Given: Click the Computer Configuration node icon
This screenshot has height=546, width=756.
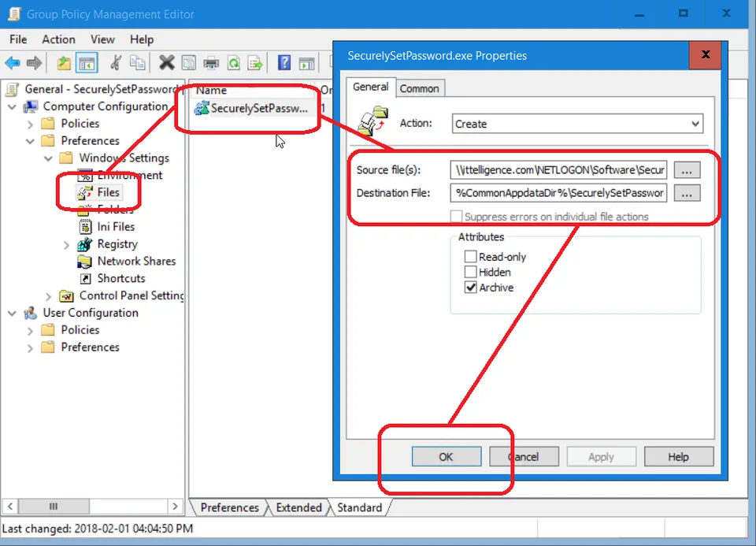Looking at the screenshot, I should [x=31, y=106].
